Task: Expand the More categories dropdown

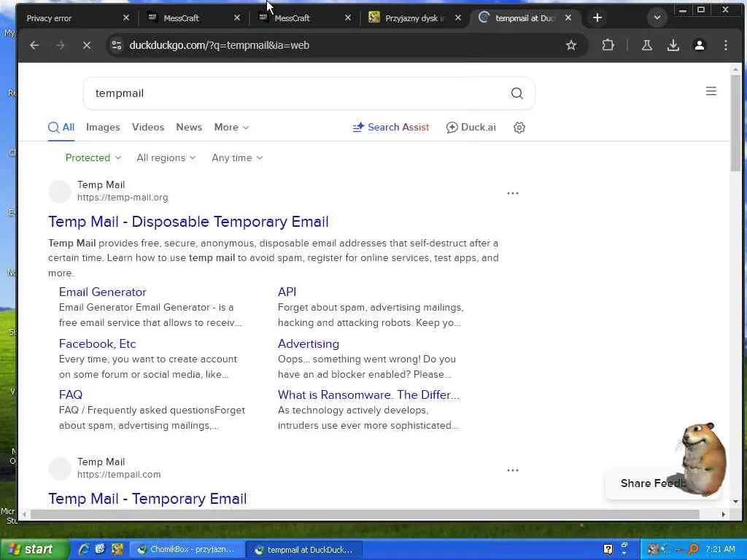Action: click(x=231, y=127)
